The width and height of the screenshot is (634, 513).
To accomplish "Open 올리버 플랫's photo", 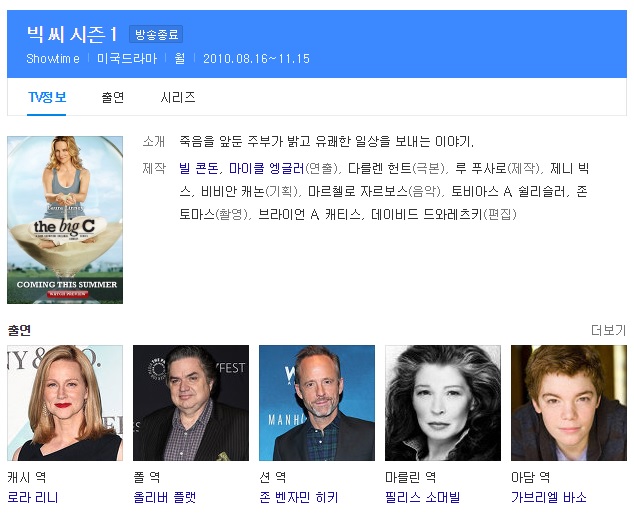I will [x=191, y=403].
